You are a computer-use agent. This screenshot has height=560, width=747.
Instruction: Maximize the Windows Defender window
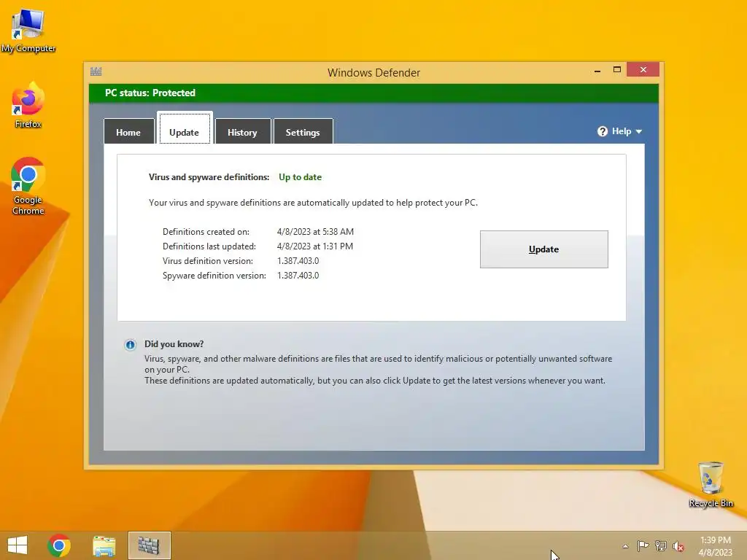617,69
